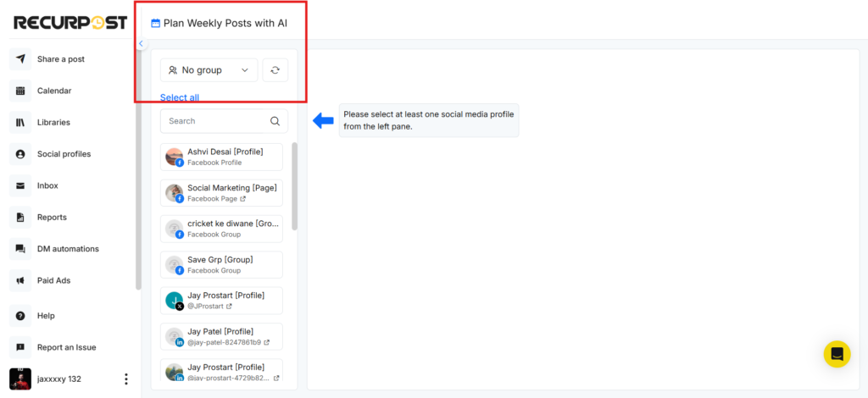Select the Jay Patel [Profile] LinkedIn card

(221, 337)
